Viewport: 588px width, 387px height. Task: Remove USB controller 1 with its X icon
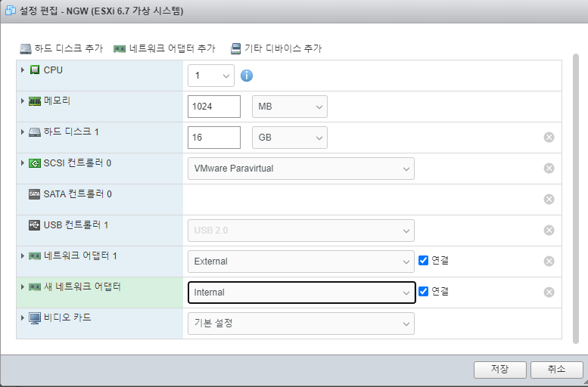coord(549,230)
